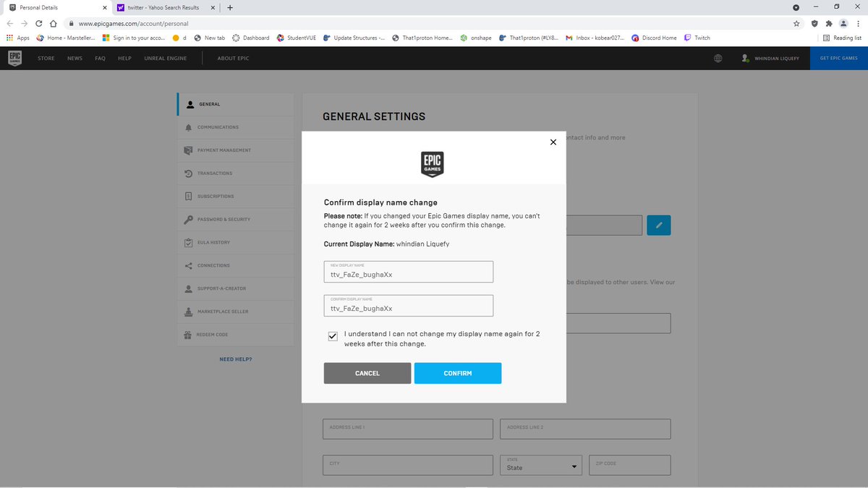Click the browser back arrow
Screen dimensions: 868x488
pos(10,23)
